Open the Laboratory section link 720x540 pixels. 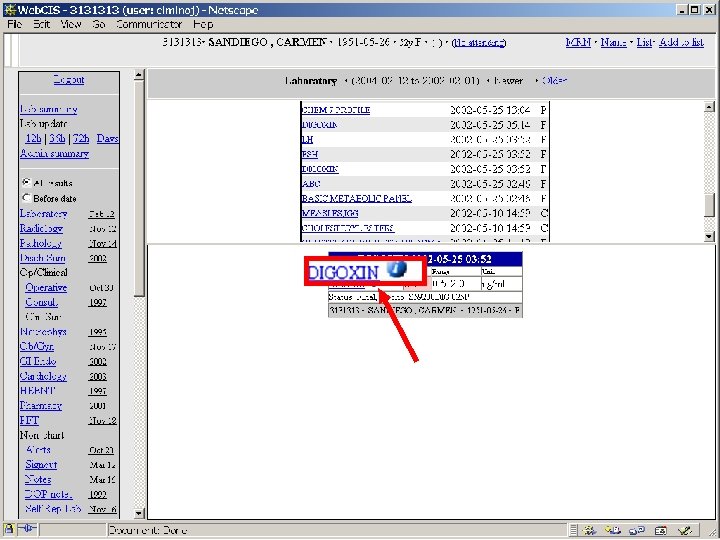tap(44, 214)
